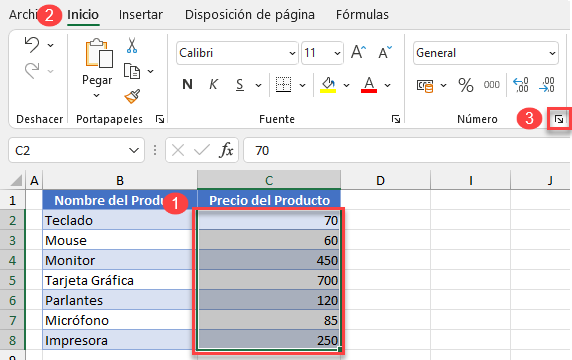The width and height of the screenshot is (572, 360).
Task: Click cell with value 450
Action: click(269, 260)
